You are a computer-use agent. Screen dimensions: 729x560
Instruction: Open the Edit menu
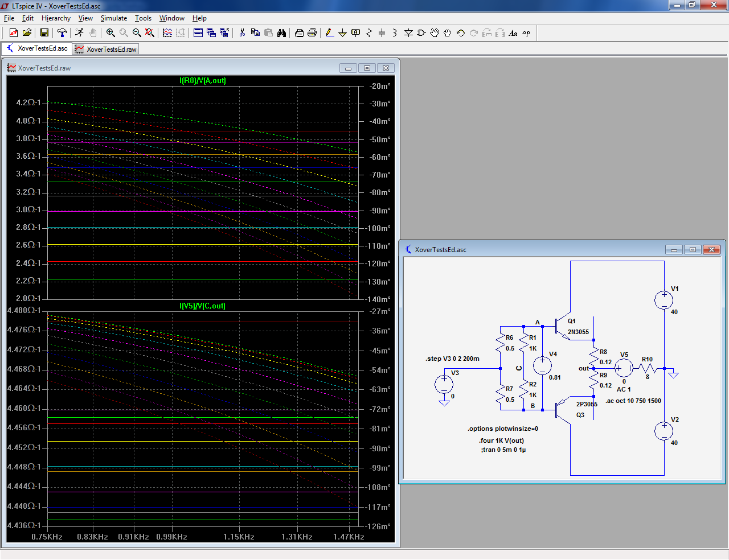coord(28,18)
